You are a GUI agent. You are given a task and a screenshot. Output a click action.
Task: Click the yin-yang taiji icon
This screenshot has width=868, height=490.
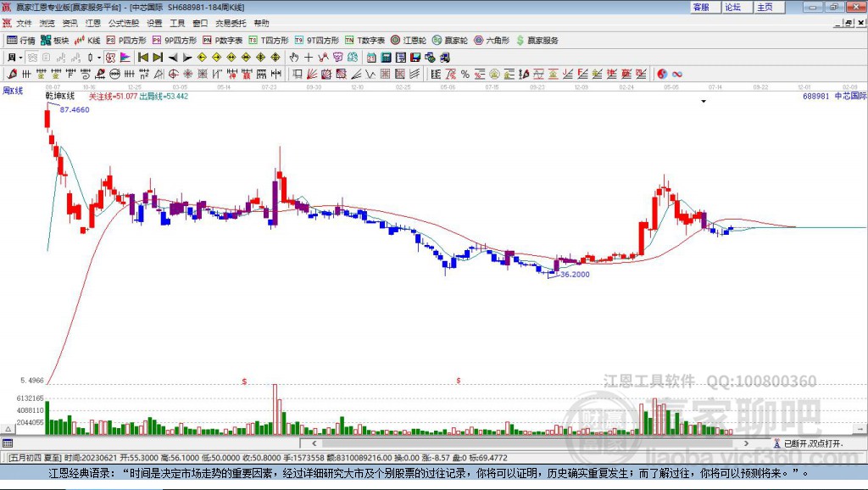[x=662, y=75]
